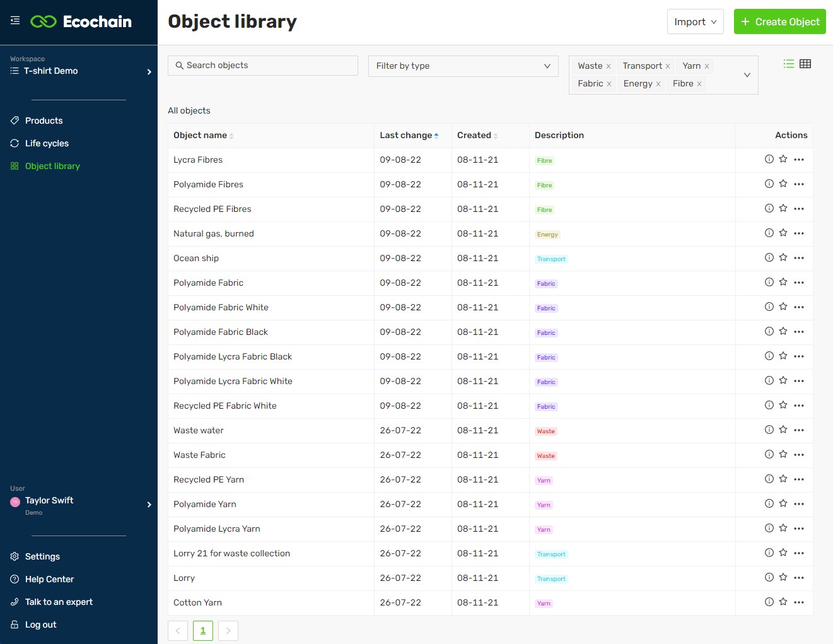Star the Cotton Yarn object

click(x=783, y=602)
